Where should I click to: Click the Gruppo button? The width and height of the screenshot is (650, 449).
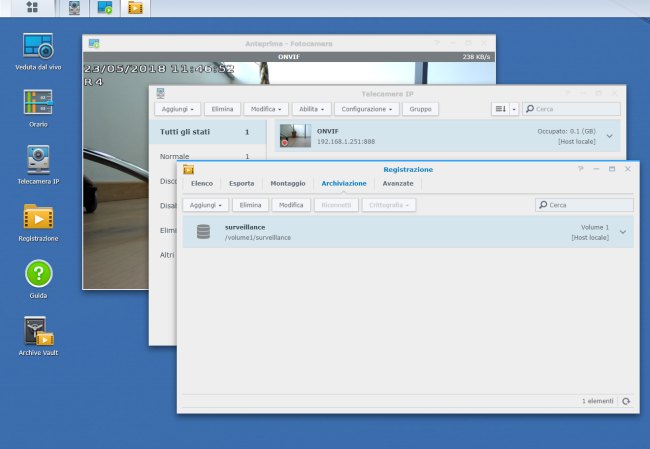[x=419, y=109]
